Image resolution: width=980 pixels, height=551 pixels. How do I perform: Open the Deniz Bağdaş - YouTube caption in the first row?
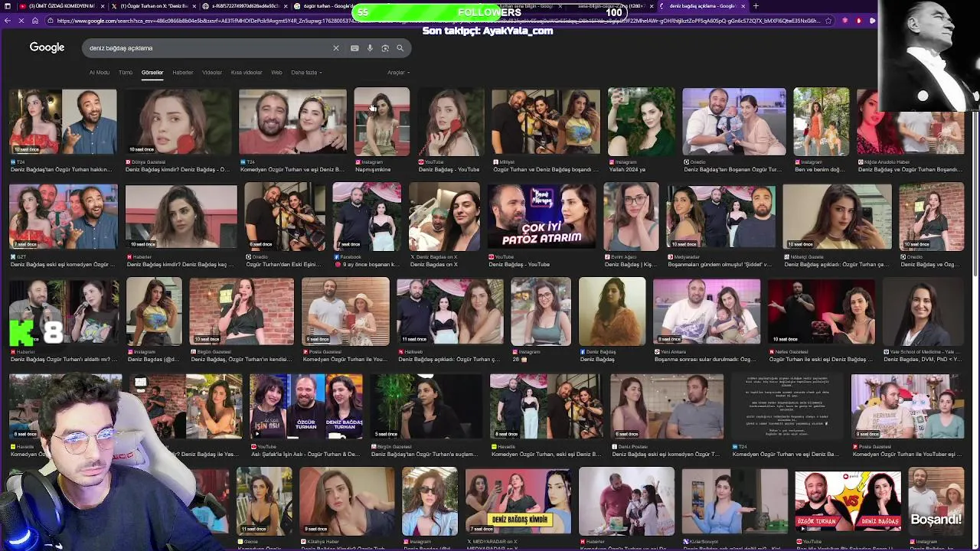[x=449, y=170]
